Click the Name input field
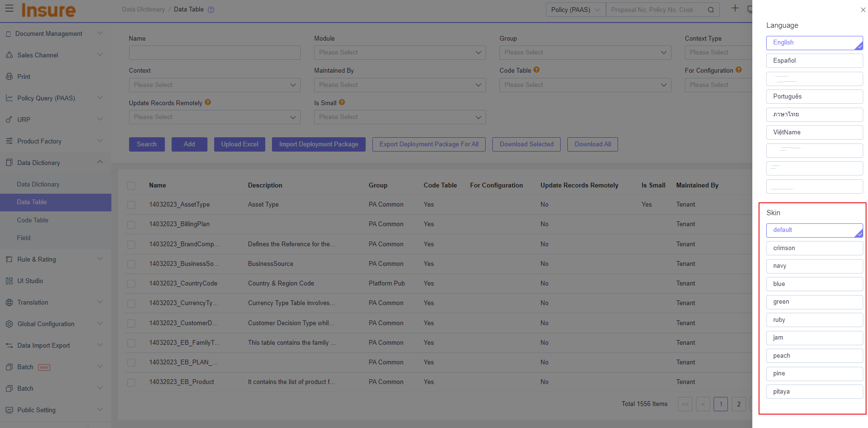This screenshot has height=428, width=868. point(215,53)
